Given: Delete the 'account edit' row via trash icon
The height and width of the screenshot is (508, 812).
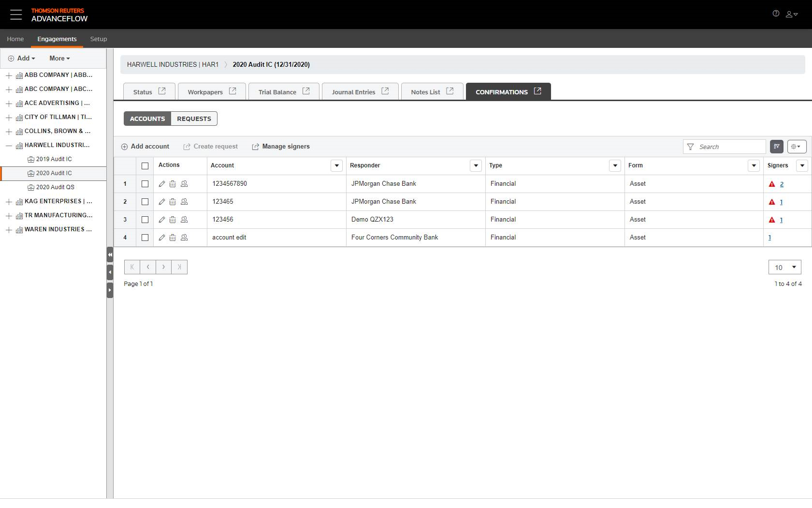Looking at the screenshot, I should click(173, 238).
